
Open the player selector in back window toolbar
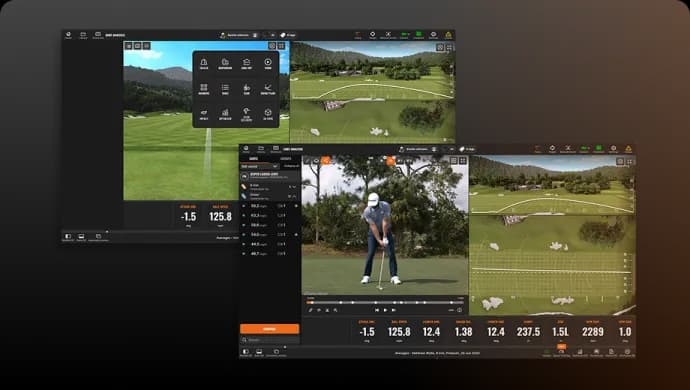click(x=239, y=35)
